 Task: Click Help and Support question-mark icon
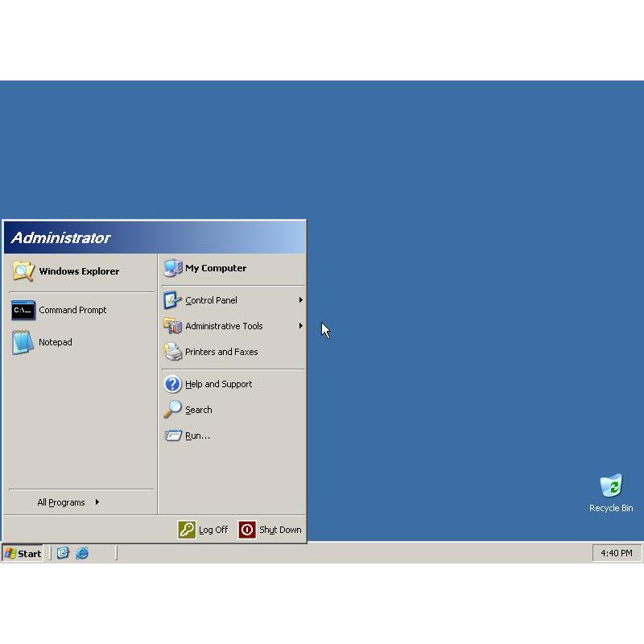pyautogui.click(x=172, y=384)
